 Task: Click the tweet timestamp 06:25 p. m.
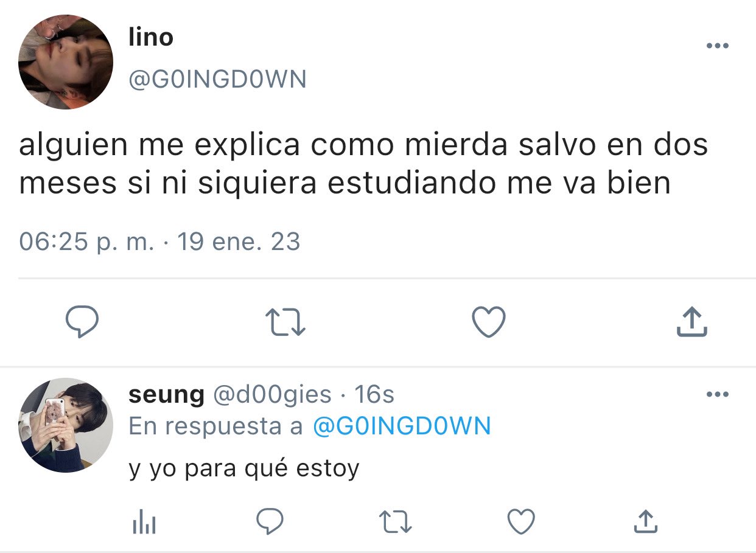(x=86, y=242)
